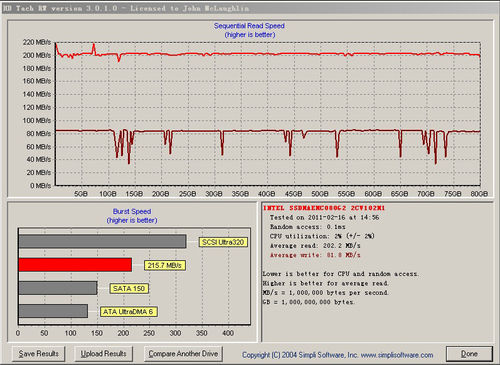Select the gray SCSI Ultra320 bar
This screenshot has height=365, width=500.
click(103, 242)
